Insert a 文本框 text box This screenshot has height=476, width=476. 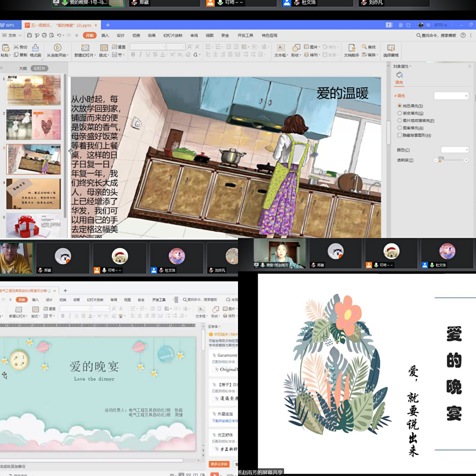[x=281, y=48]
